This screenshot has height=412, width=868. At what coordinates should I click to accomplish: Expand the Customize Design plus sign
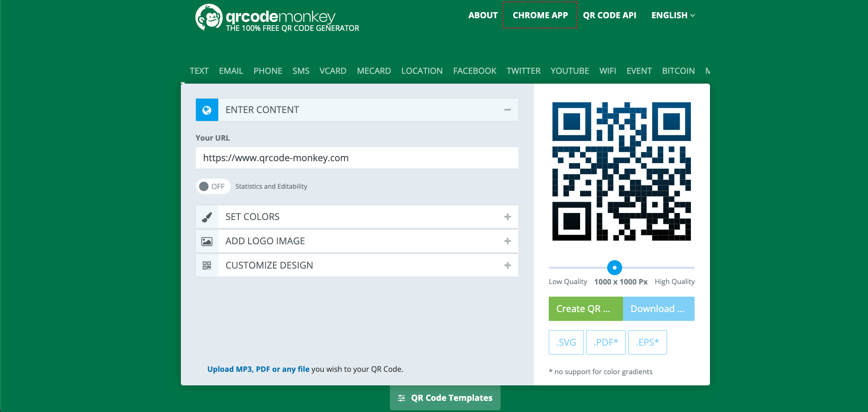click(x=508, y=265)
